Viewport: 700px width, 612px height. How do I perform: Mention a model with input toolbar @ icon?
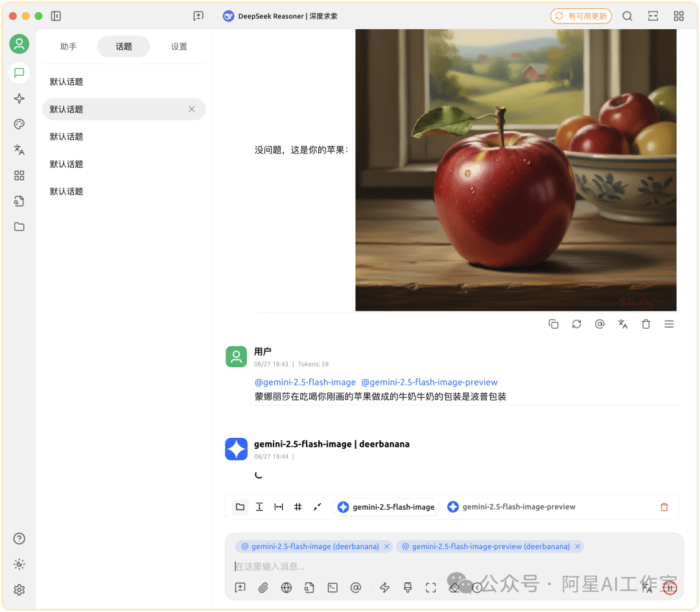[x=356, y=588]
